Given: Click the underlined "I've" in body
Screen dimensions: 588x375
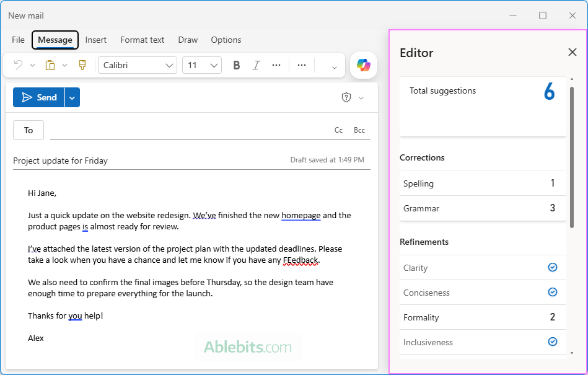Looking at the screenshot, I should 34,249.
